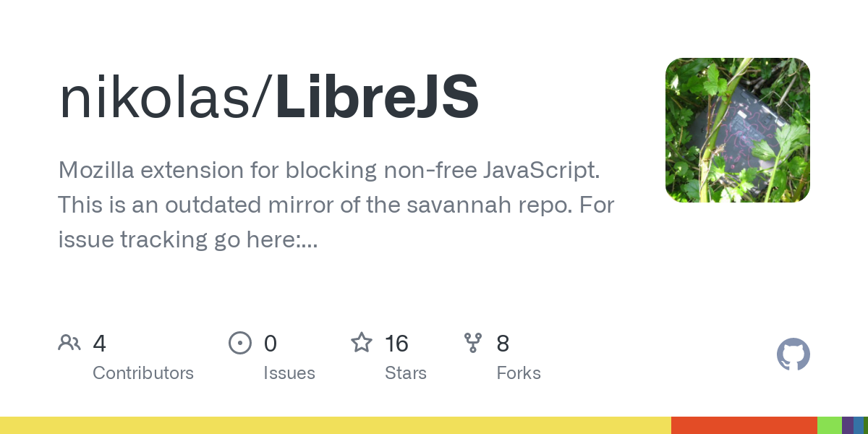868x434 pixels.
Task: Click the Issues label
Action: click(x=289, y=373)
